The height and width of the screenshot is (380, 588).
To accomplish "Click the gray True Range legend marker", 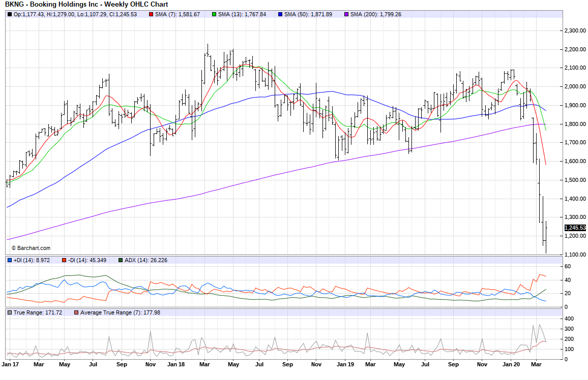I will click(9, 312).
